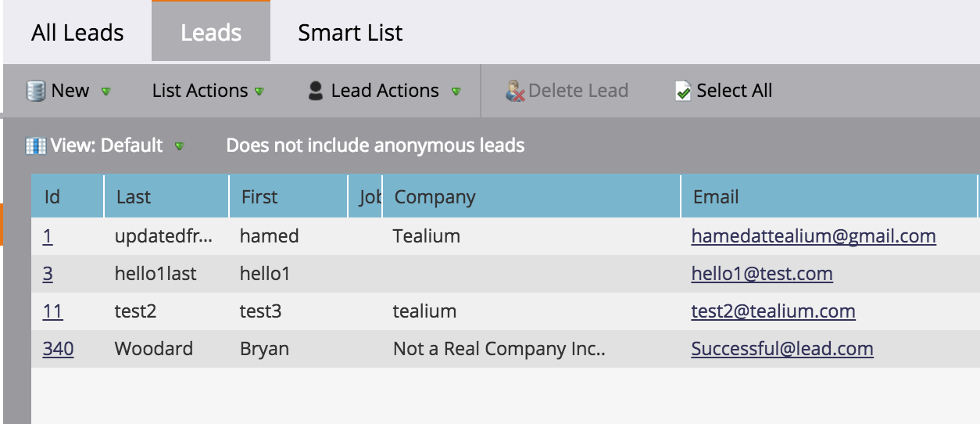Expand the New dropdown arrow
Viewport: 980px width, 424px height.
106,92
